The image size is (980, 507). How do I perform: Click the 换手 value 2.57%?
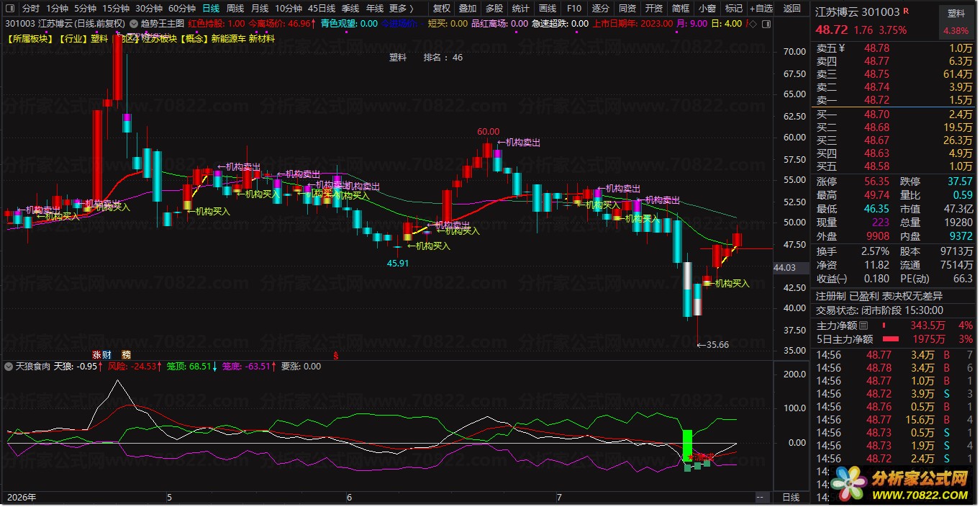tap(876, 251)
